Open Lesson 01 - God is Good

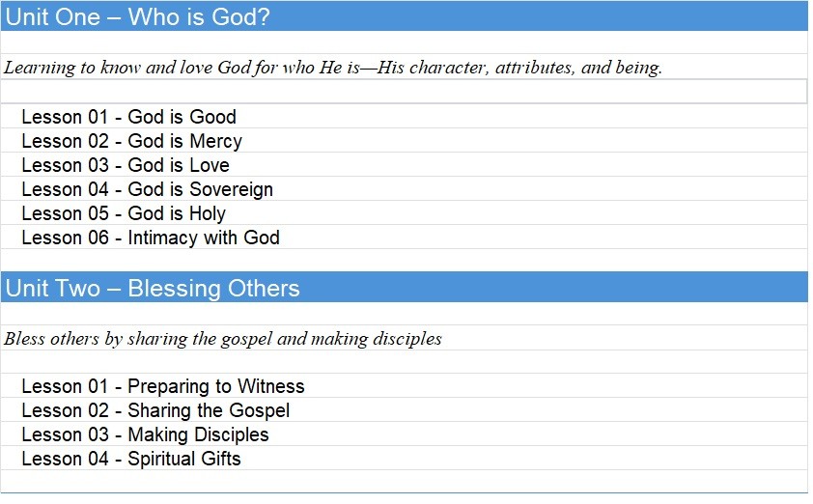pos(128,117)
